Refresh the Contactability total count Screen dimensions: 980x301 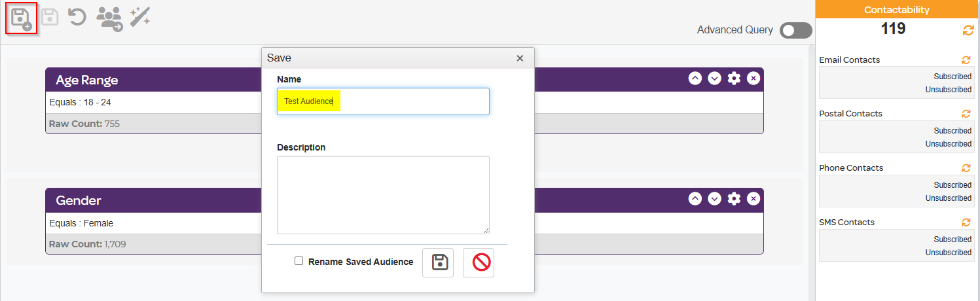968,30
